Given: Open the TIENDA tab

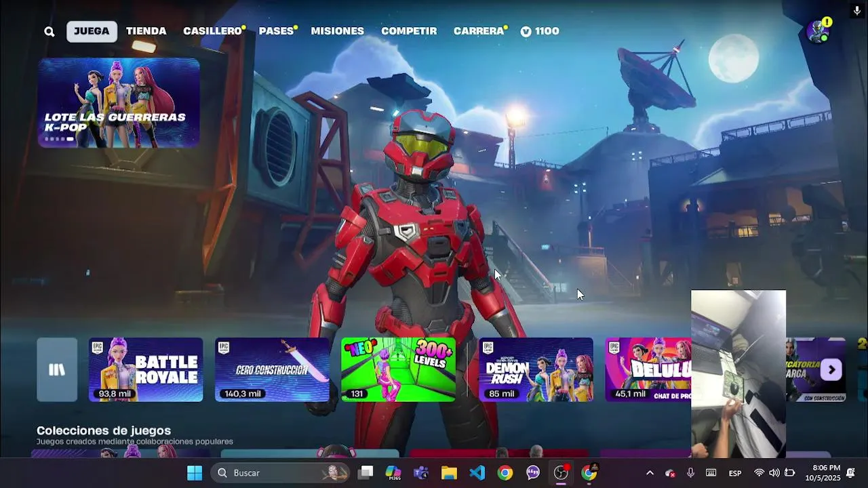Looking at the screenshot, I should click(x=146, y=31).
